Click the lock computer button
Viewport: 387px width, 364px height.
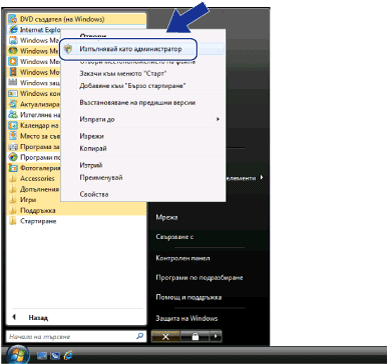pos(195,337)
